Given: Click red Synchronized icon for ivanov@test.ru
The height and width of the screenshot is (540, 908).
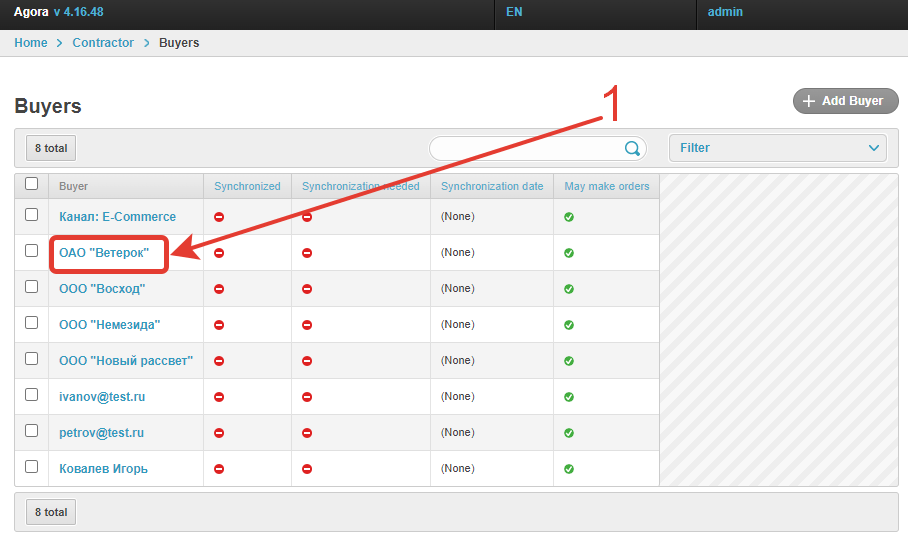Looking at the screenshot, I should pyautogui.click(x=219, y=397).
